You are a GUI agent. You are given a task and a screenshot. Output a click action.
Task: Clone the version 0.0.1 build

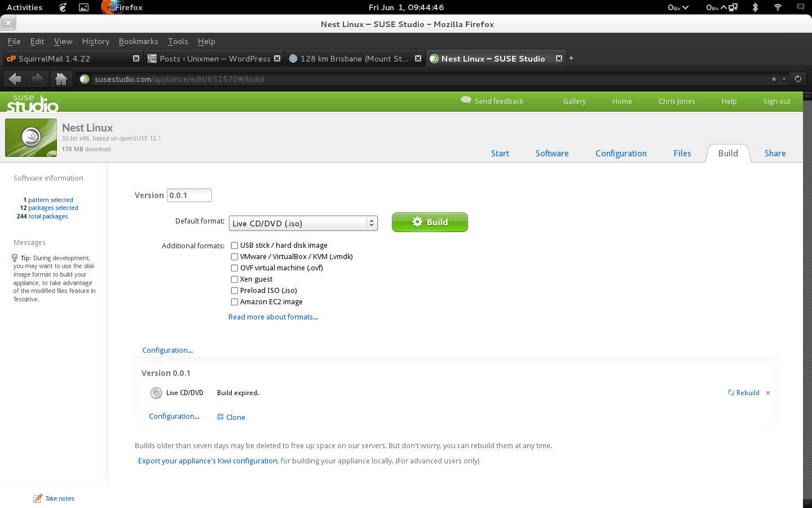231,417
